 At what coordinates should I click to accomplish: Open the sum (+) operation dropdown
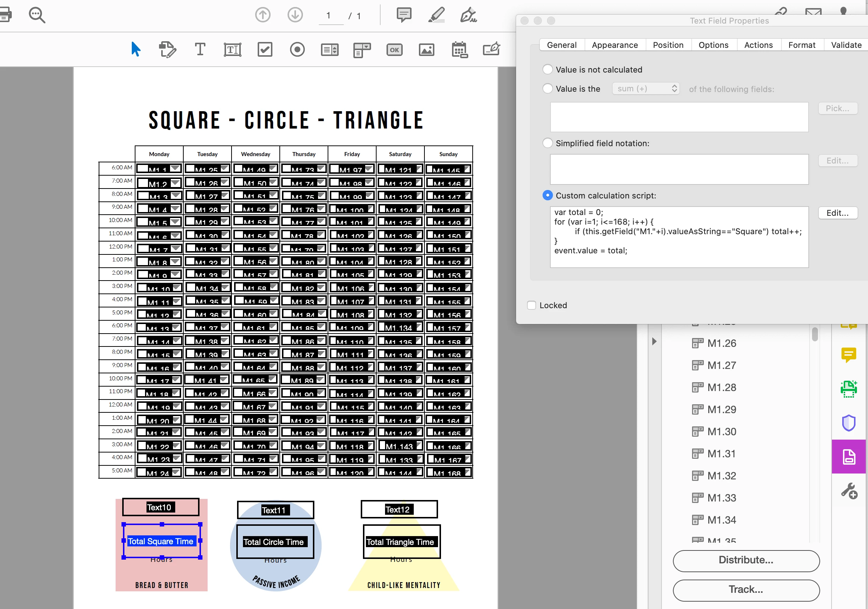[646, 88]
